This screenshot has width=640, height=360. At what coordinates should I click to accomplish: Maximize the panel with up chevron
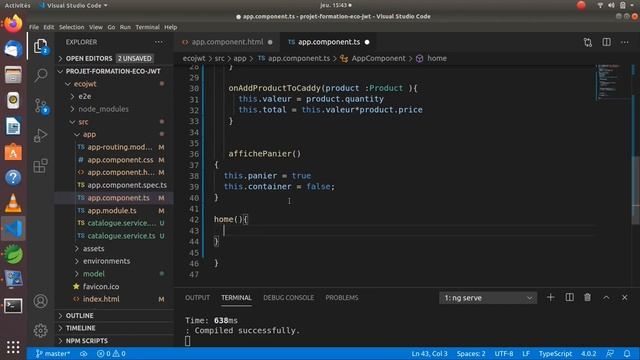click(x=606, y=298)
